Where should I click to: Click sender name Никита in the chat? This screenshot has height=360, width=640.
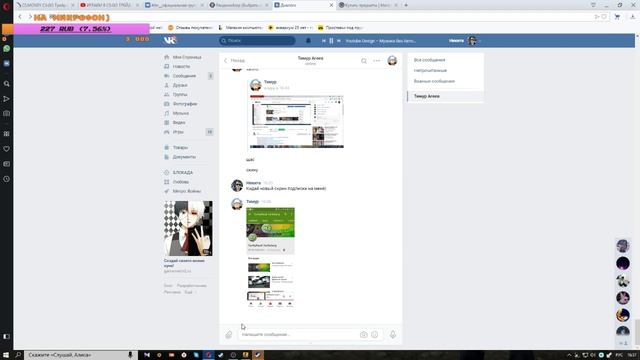pos(253,183)
